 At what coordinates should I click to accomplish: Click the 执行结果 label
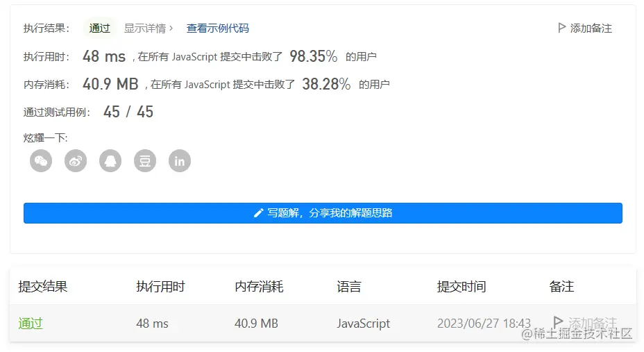[46, 28]
